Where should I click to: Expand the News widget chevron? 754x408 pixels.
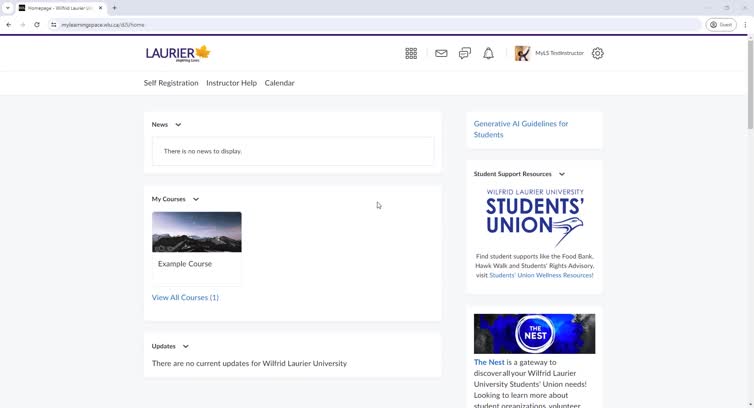[178, 125]
